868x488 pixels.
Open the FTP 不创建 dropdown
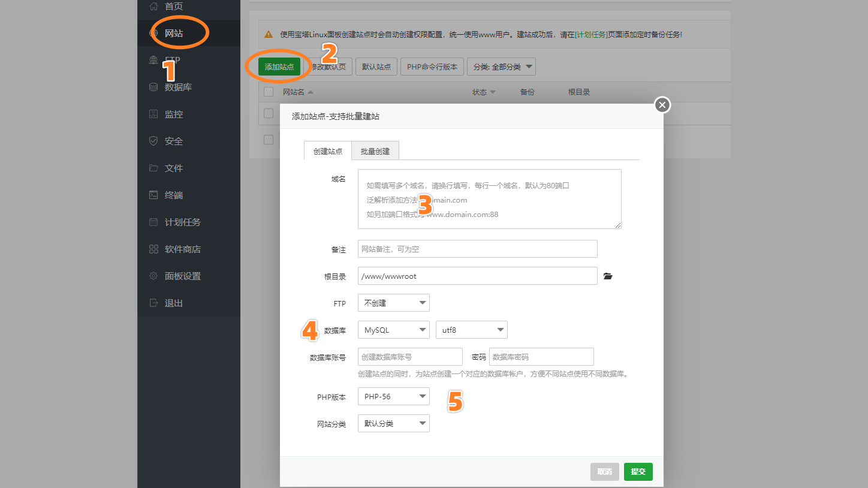click(x=393, y=303)
